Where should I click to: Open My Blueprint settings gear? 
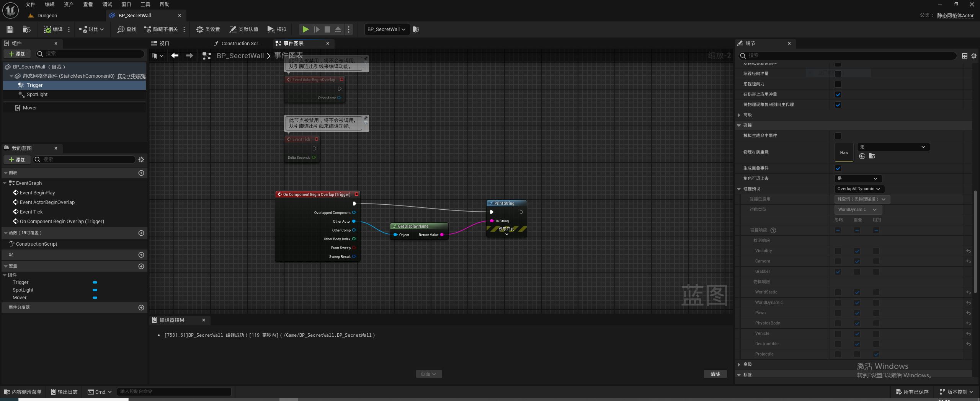[141, 160]
